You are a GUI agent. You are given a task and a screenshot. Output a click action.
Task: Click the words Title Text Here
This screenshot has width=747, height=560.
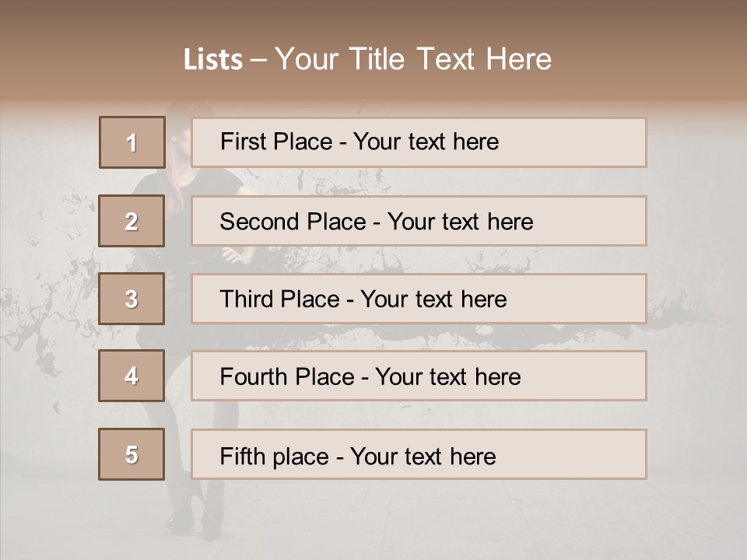[x=451, y=59]
